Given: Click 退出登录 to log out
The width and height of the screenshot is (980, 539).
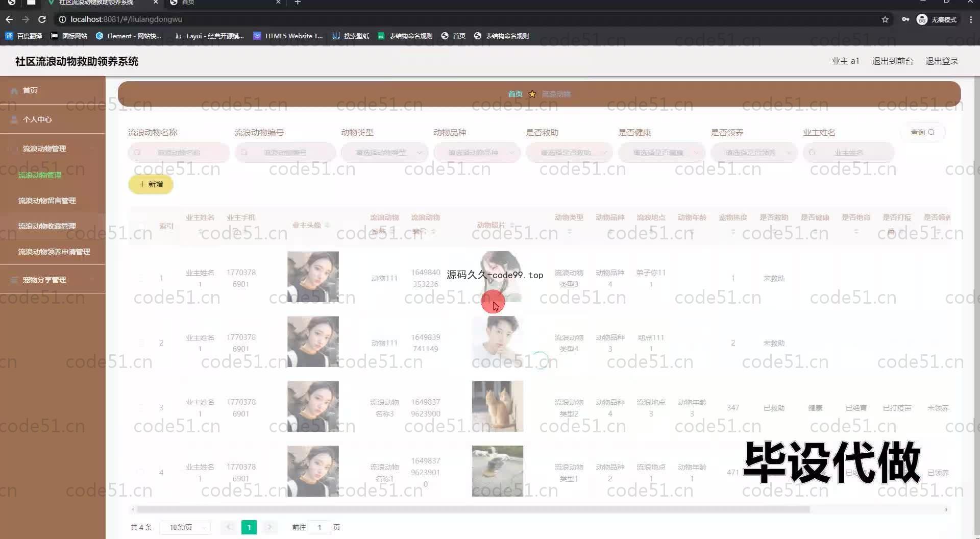Looking at the screenshot, I should (x=942, y=61).
